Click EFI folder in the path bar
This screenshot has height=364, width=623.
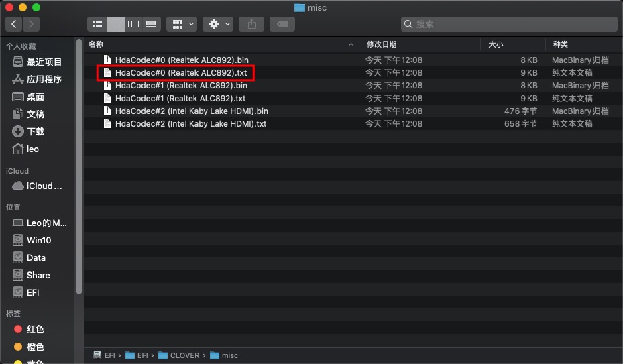(x=137, y=355)
